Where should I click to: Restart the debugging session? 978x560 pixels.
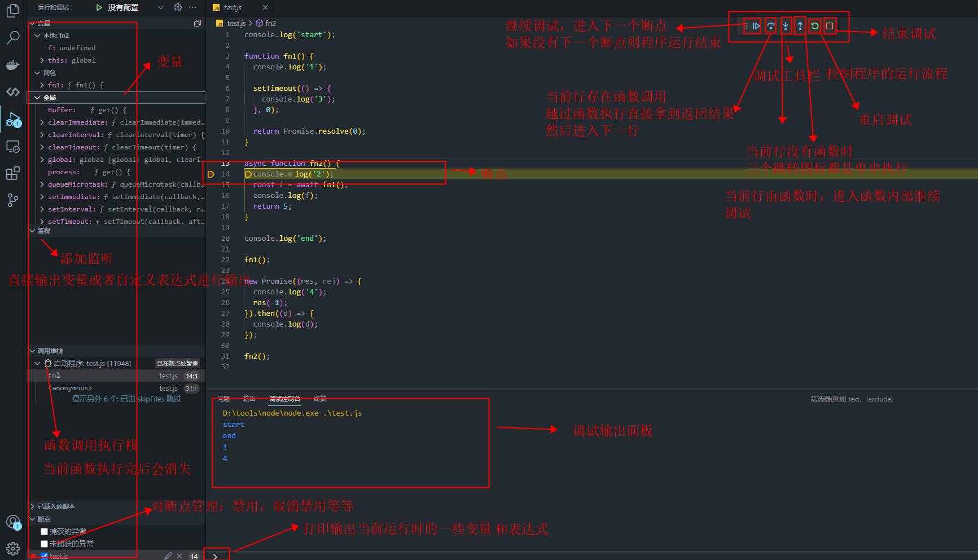point(814,26)
